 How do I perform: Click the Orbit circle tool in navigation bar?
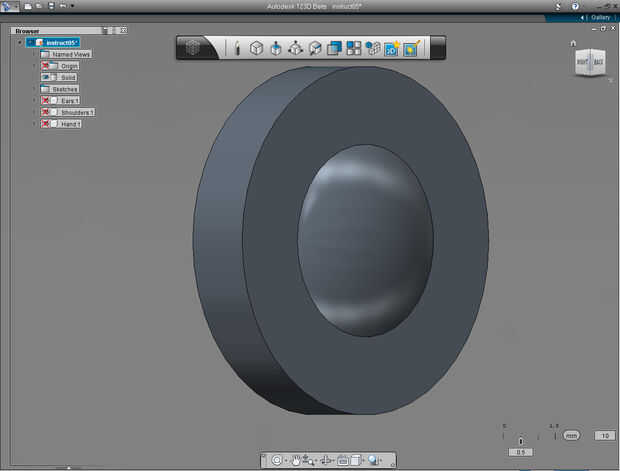(277, 460)
